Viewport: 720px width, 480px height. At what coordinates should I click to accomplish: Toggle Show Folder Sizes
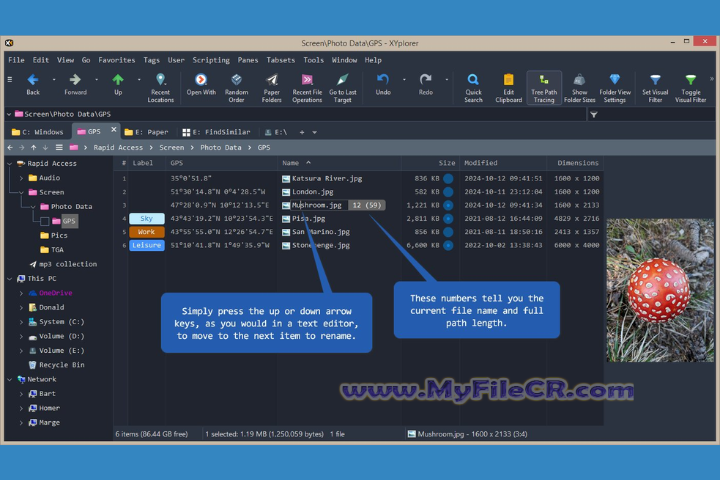[x=579, y=88]
